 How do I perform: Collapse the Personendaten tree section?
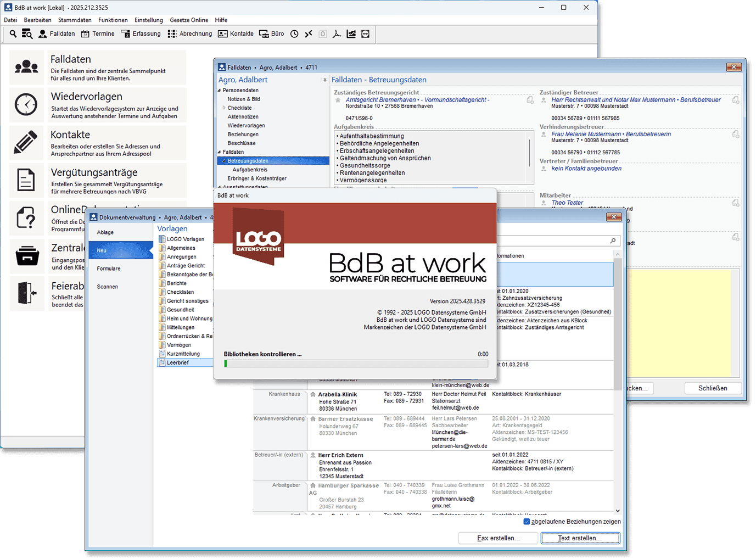tap(219, 91)
